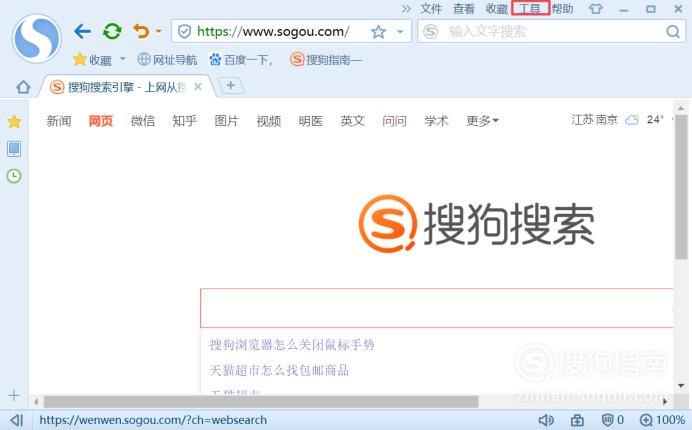Viewport: 692px width, 430px height.
Task: Select the 微信 category
Action: (143, 121)
